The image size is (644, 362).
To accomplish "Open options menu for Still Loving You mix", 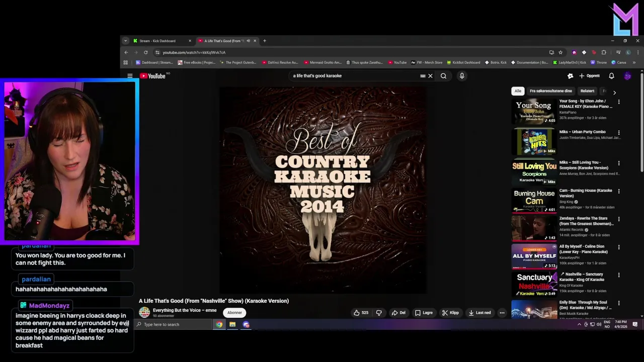I will click(619, 163).
